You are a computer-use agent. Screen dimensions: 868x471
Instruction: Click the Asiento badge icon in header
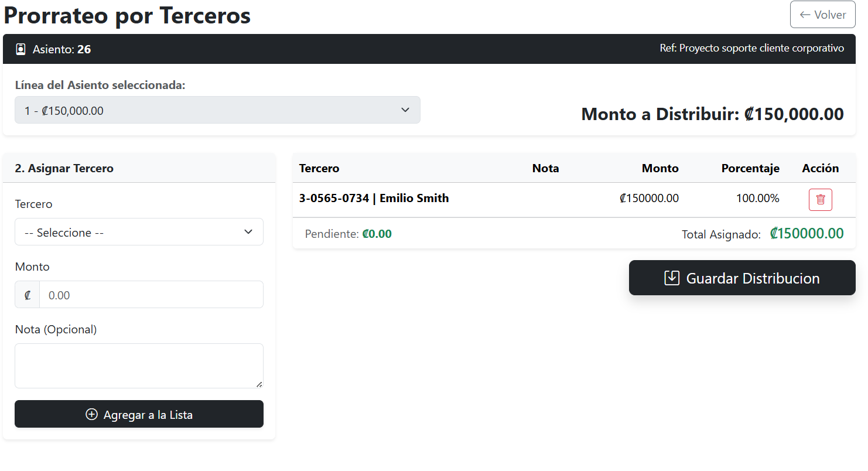tap(21, 49)
